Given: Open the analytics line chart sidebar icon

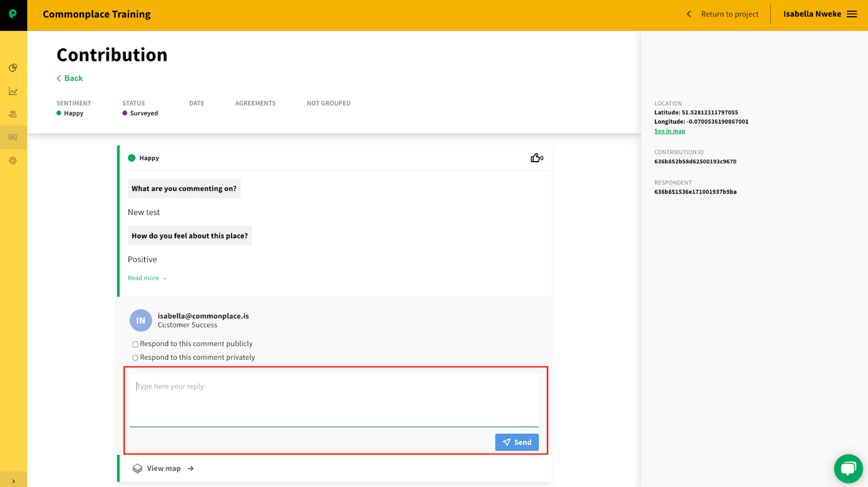Looking at the screenshot, I should (13, 91).
